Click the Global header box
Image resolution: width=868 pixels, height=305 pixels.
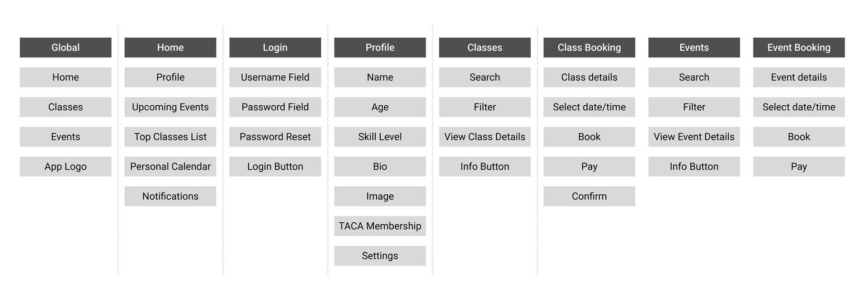point(66,47)
